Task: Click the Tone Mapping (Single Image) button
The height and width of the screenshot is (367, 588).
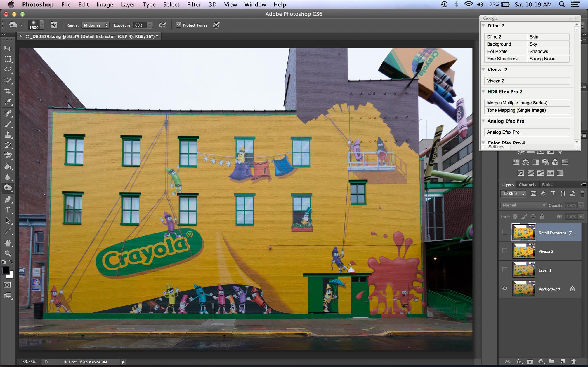Action: point(527,110)
